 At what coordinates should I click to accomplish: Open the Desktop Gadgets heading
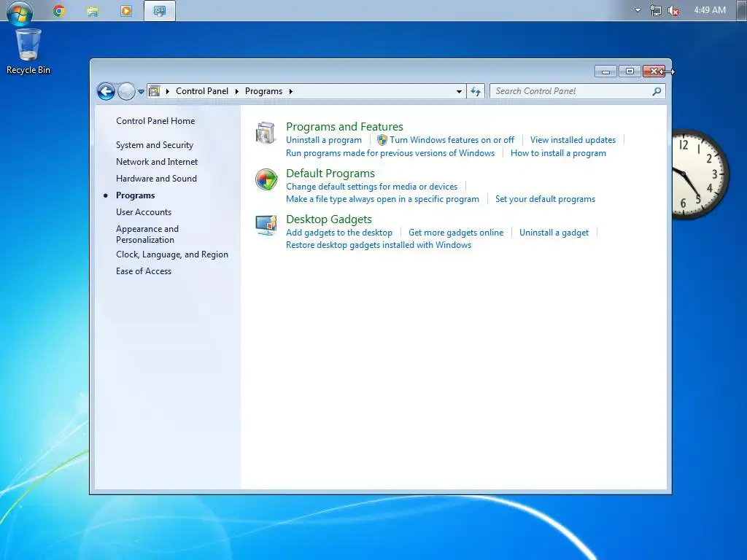[329, 219]
